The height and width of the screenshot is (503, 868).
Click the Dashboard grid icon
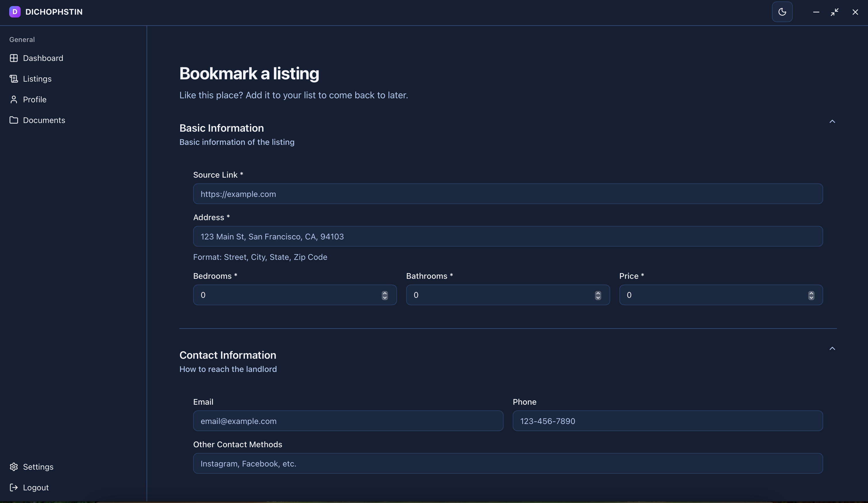click(x=14, y=58)
